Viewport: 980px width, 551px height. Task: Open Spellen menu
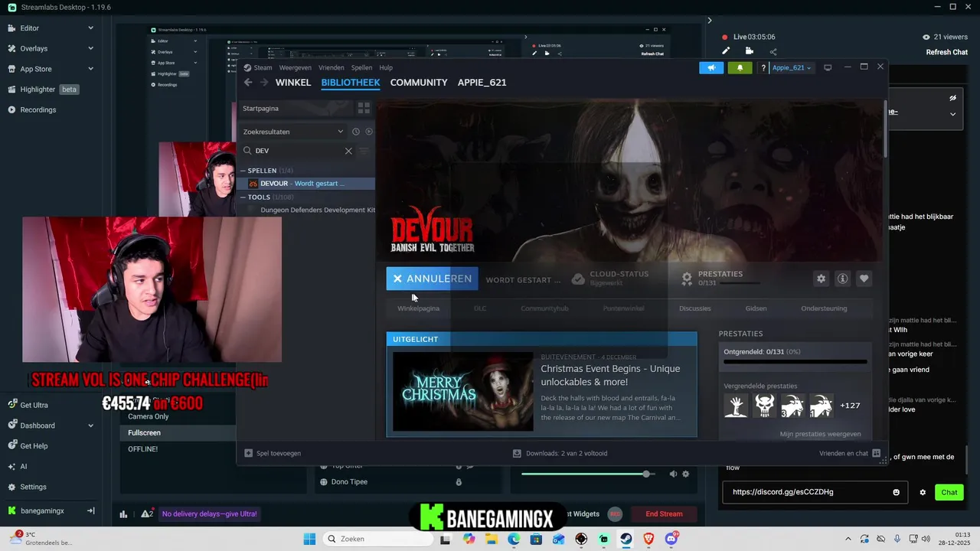pyautogui.click(x=361, y=67)
